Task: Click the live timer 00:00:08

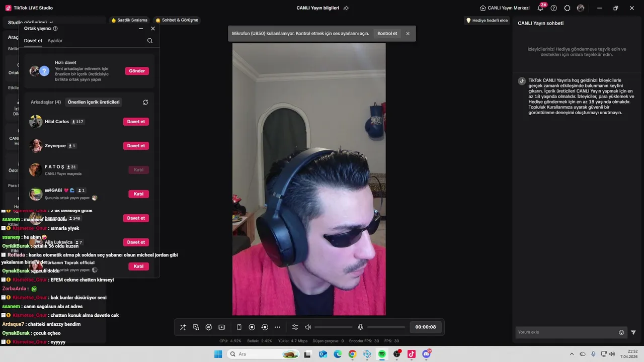Action: [426, 327]
